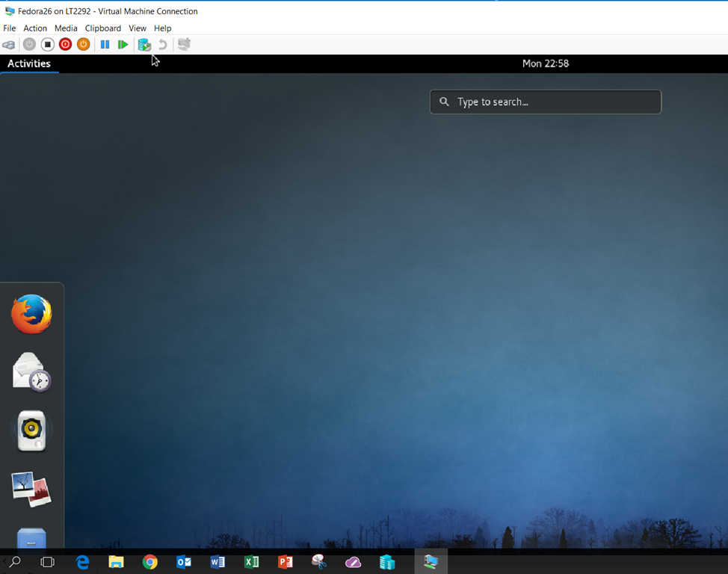
Task: Open Outlook from the taskbar
Action: coord(184,562)
